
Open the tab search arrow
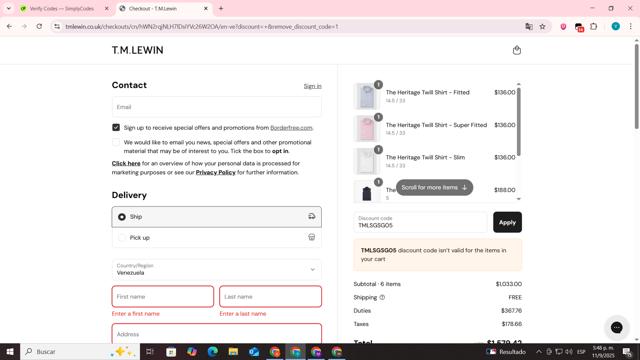[x=9, y=8]
